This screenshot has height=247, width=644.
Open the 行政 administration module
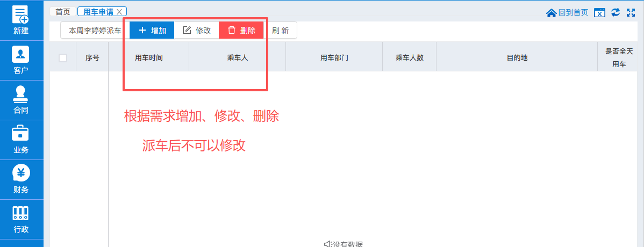click(22, 220)
